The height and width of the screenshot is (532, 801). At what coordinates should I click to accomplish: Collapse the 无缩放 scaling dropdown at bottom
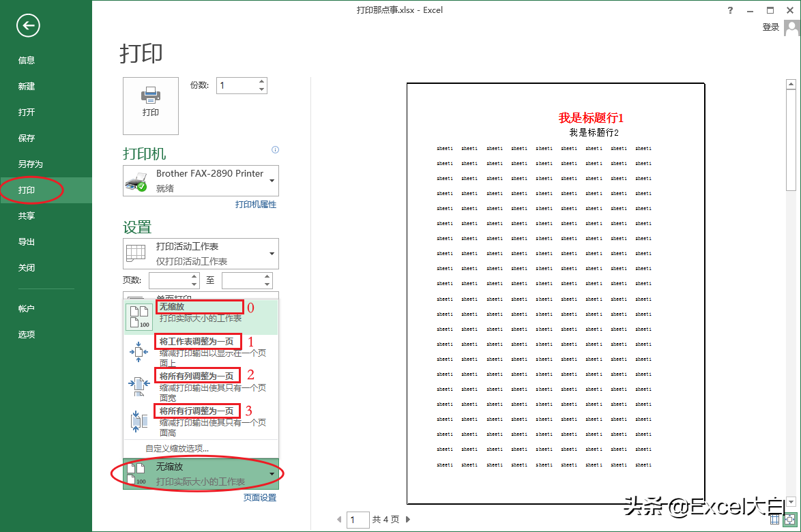(201, 474)
